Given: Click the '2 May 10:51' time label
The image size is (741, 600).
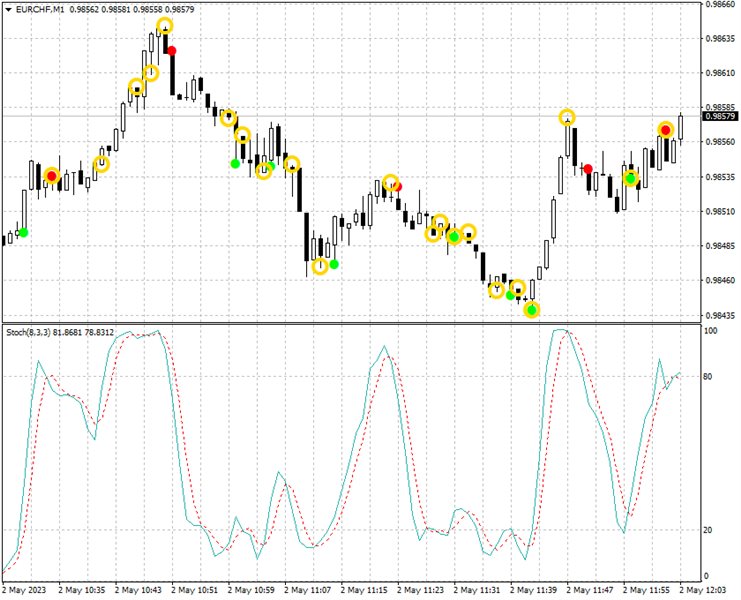Looking at the screenshot, I should (x=195, y=590).
